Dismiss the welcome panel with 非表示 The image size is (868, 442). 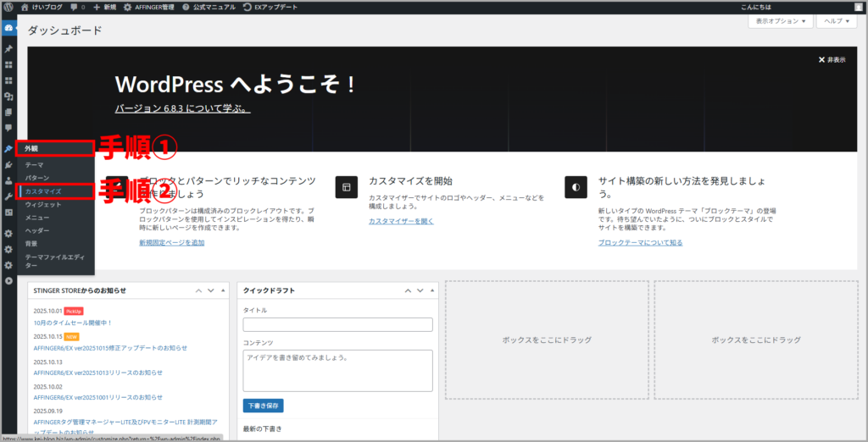pos(832,60)
